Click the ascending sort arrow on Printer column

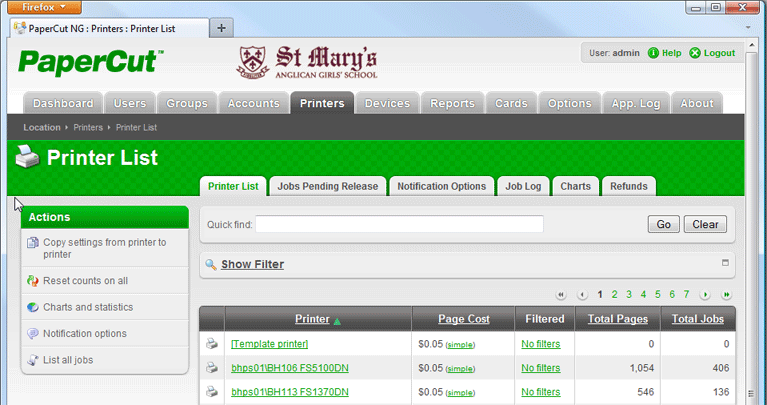click(x=337, y=321)
